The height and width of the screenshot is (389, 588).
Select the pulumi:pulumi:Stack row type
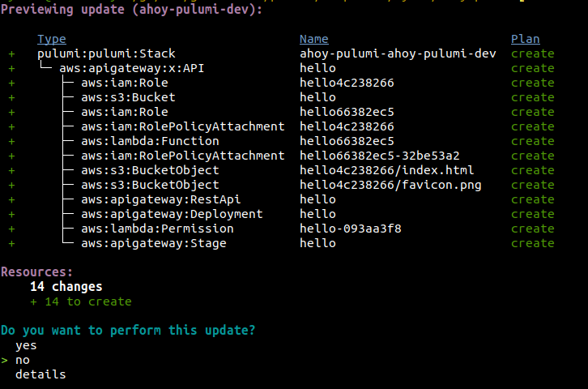point(106,53)
